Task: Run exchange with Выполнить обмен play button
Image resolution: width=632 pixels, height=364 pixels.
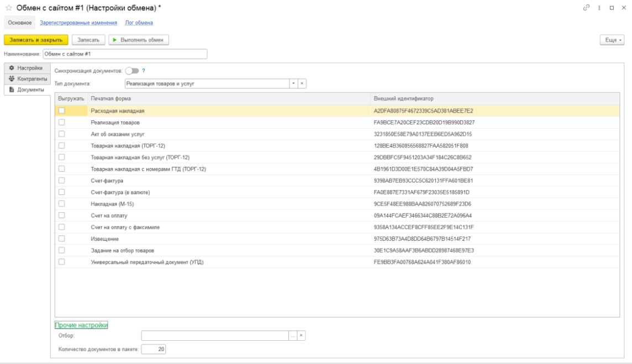Action: click(139, 40)
